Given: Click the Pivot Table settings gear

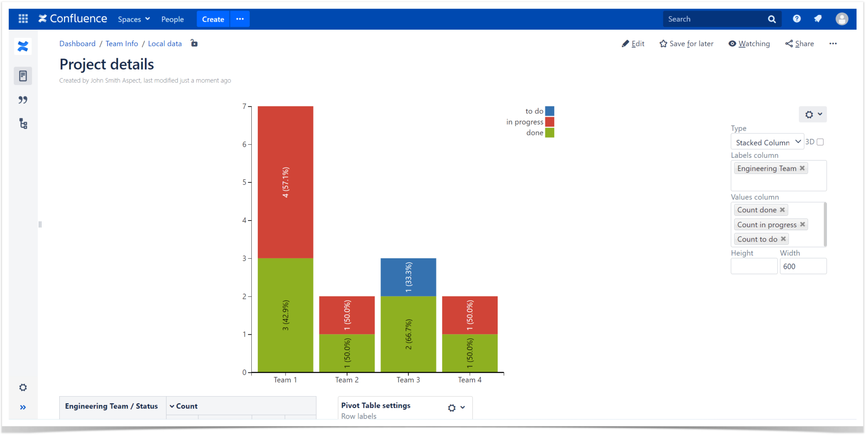Looking at the screenshot, I should coord(451,408).
